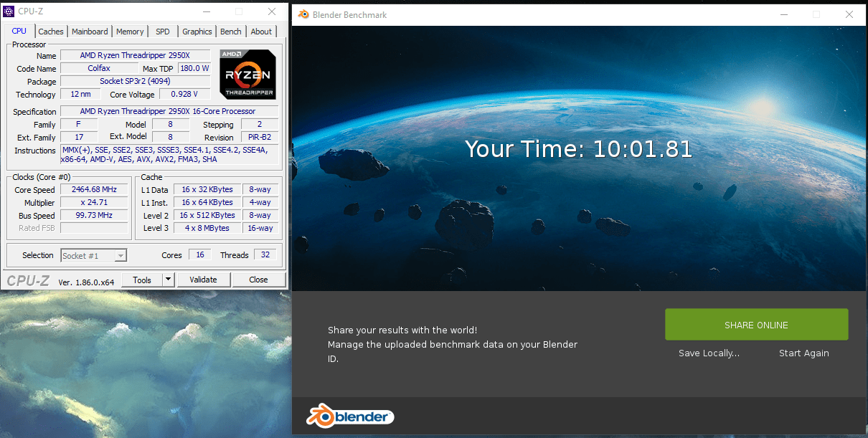Click the Technology value 12 nm
This screenshot has width=868, height=438.
[x=80, y=94]
